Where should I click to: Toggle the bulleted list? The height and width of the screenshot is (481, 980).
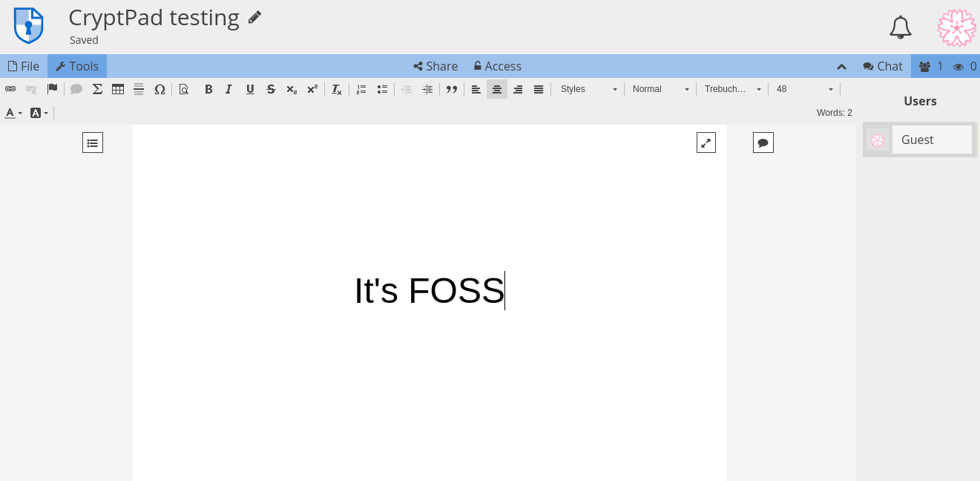click(x=382, y=89)
